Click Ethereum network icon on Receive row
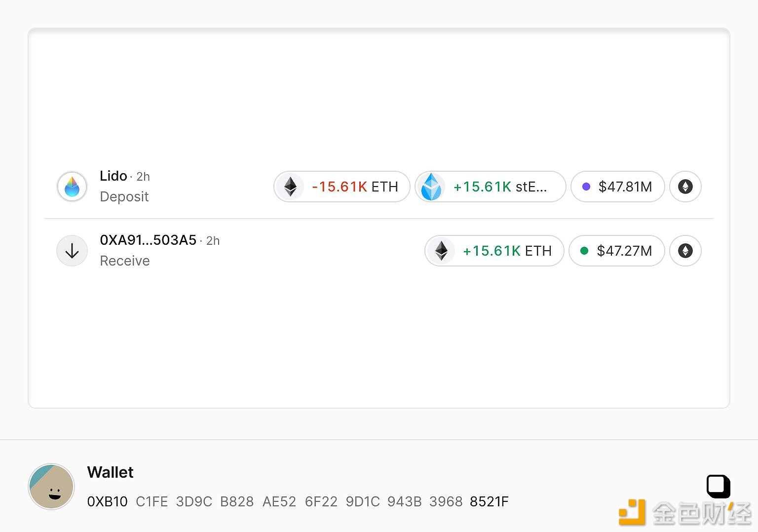This screenshot has height=532, width=758. [685, 251]
